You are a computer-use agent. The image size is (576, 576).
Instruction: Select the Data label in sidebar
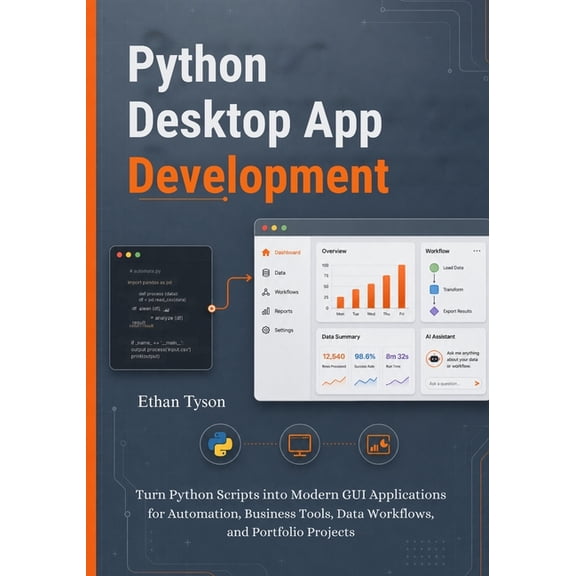[280, 273]
